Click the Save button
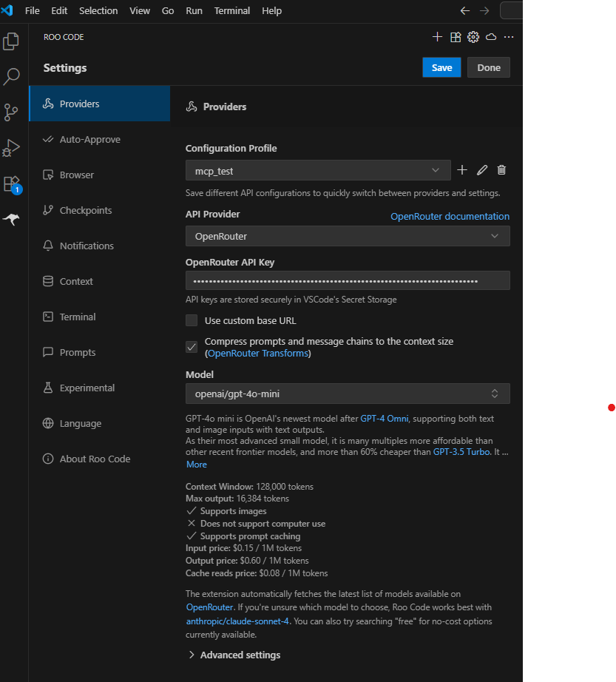This screenshot has height=682, width=616. point(441,67)
